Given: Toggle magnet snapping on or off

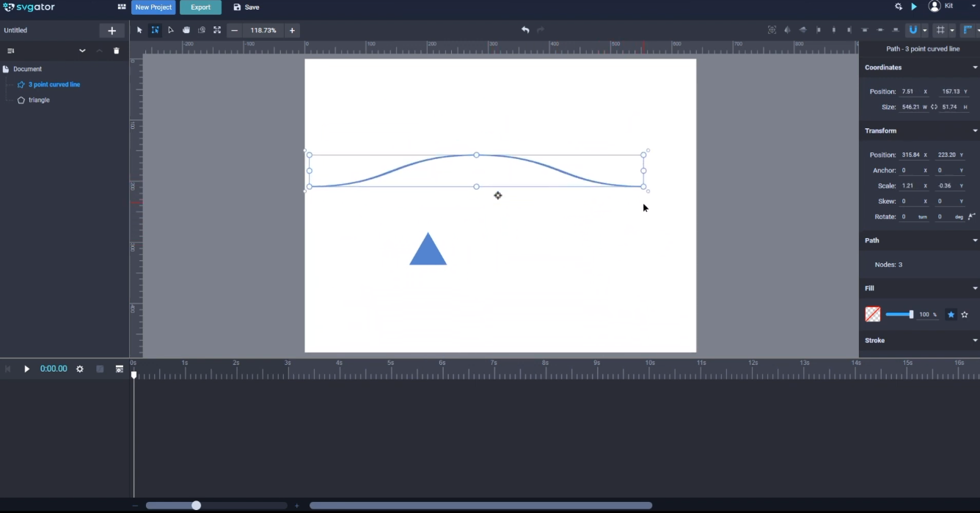Looking at the screenshot, I should click(x=913, y=30).
